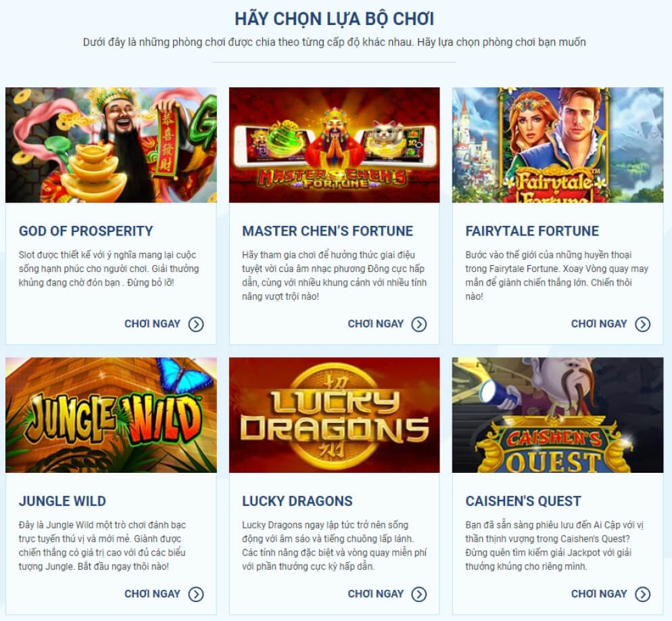Screen dimensions: 672x621
Task: Click the arrow icon under God of Prosperity
Action: 196,324
